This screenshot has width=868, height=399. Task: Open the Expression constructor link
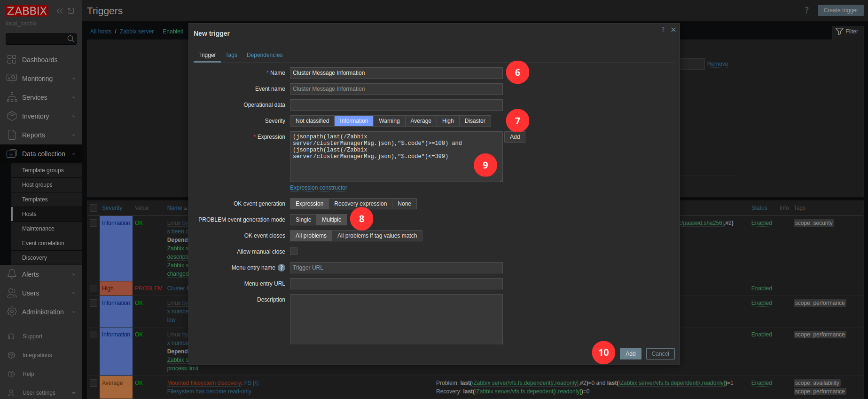(x=319, y=188)
